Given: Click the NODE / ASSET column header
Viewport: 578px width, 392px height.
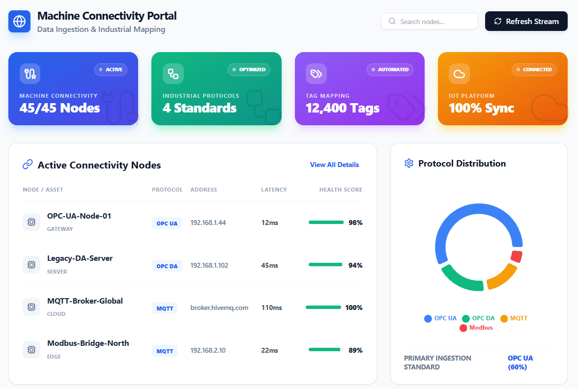Looking at the screenshot, I should [x=43, y=190].
